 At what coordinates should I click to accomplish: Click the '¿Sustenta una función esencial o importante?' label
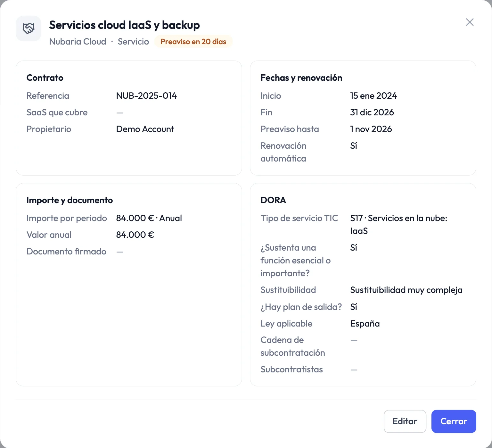[295, 261]
